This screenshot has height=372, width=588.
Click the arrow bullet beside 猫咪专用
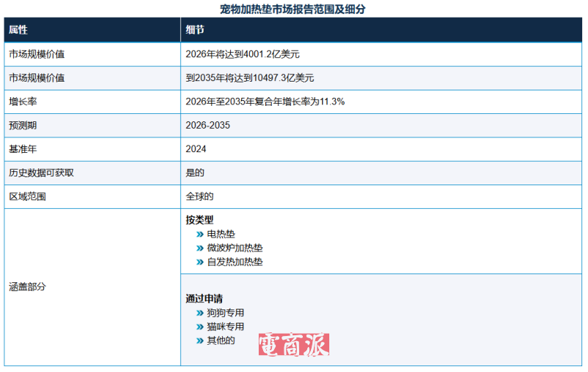pos(200,326)
